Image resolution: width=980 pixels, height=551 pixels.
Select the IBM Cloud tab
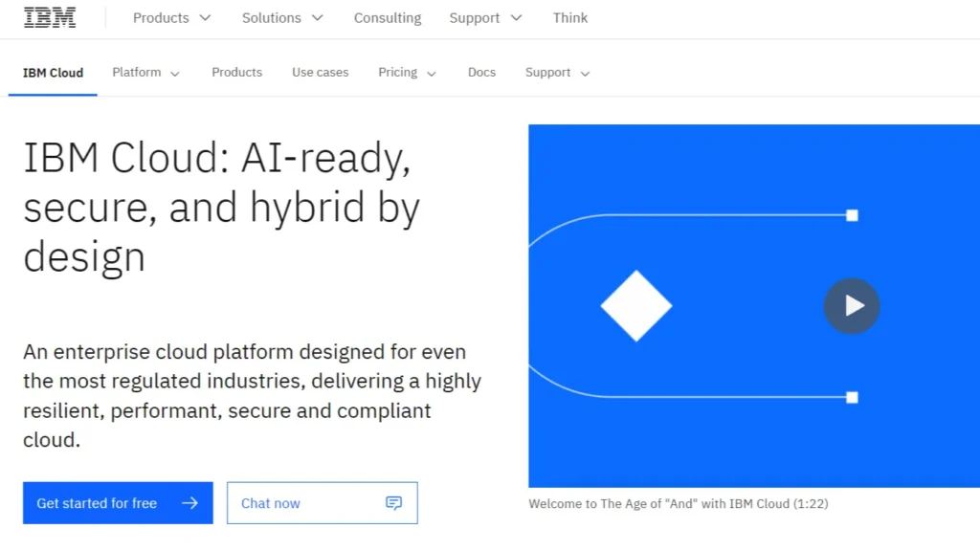(x=54, y=73)
